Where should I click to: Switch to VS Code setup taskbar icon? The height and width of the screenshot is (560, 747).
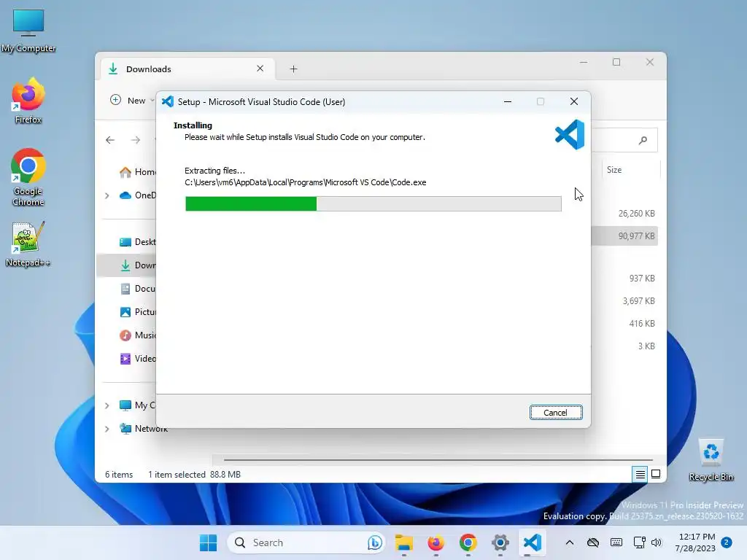532,542
